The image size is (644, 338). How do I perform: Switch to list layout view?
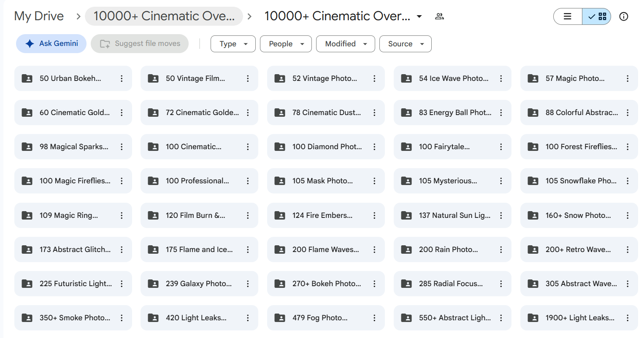point(568,16)
